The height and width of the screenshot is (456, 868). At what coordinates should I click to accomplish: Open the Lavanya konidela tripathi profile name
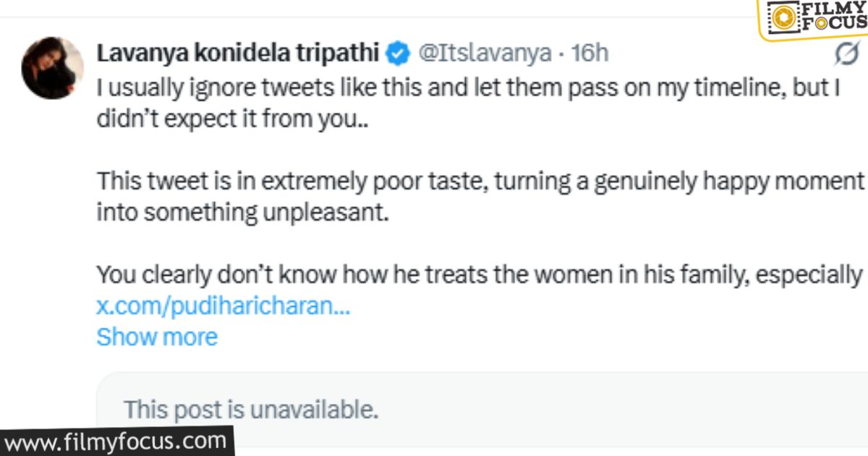(x=237, y=53)
